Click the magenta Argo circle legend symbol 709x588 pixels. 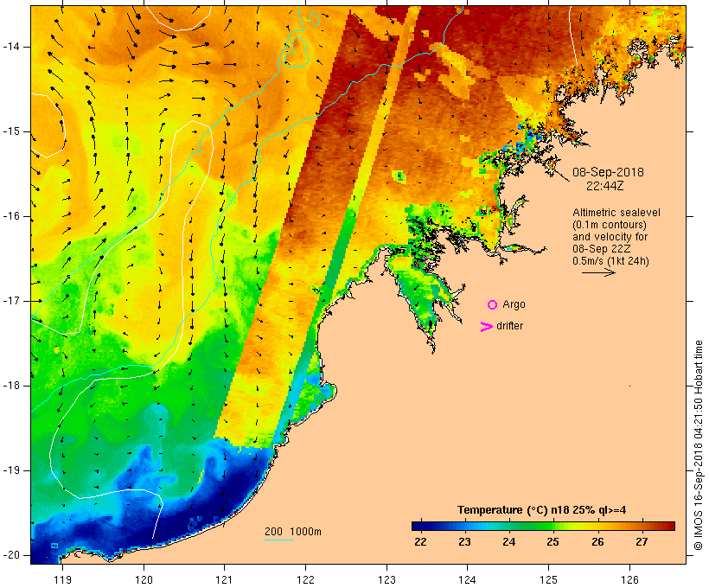pos(493,305)
